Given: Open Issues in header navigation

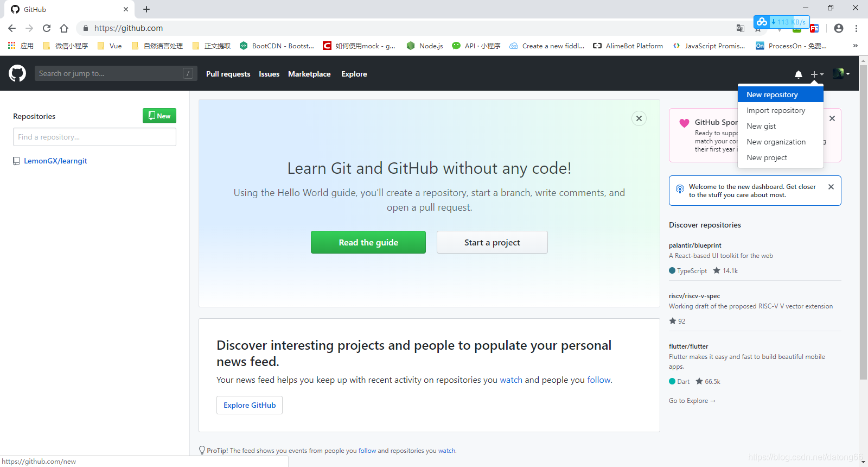Looking at the screenshot, I should point(269,74).
